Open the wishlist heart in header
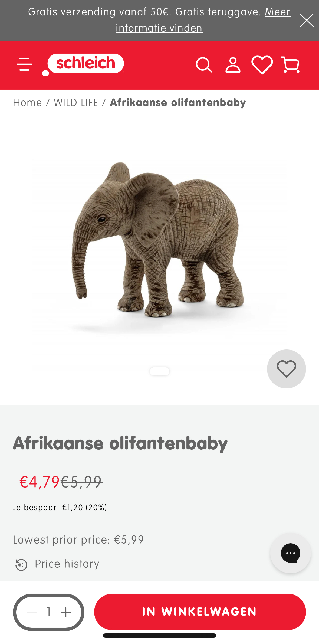 click(x=262, y=65)
